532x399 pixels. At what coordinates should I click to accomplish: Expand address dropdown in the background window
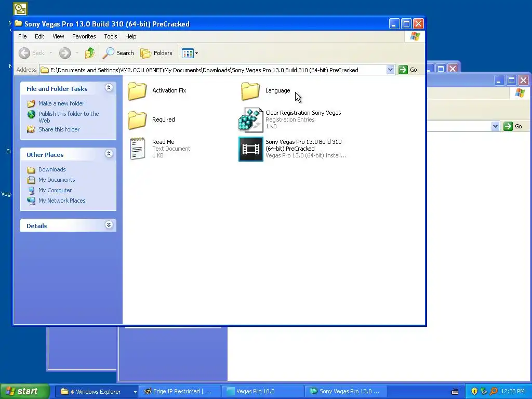coord(495,126)
